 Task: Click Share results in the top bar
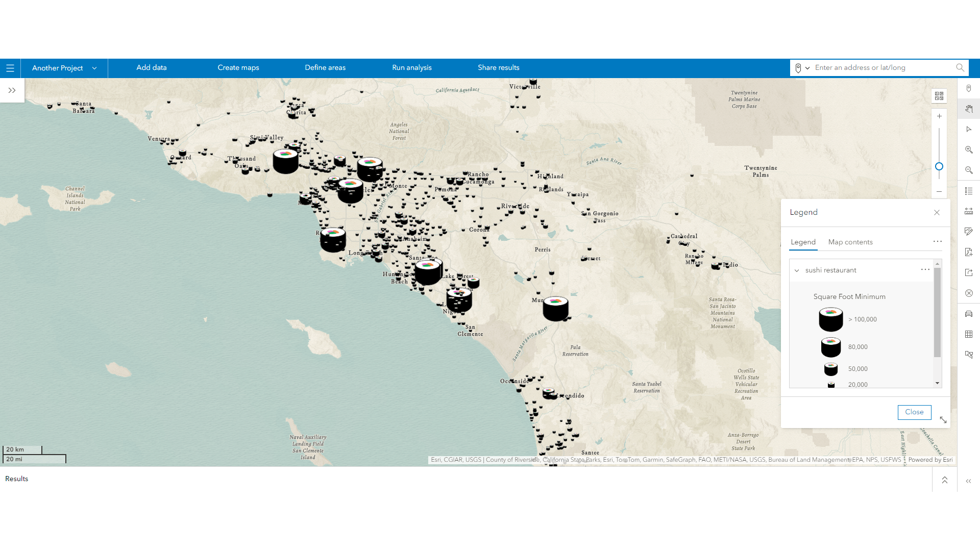point(498,67)
